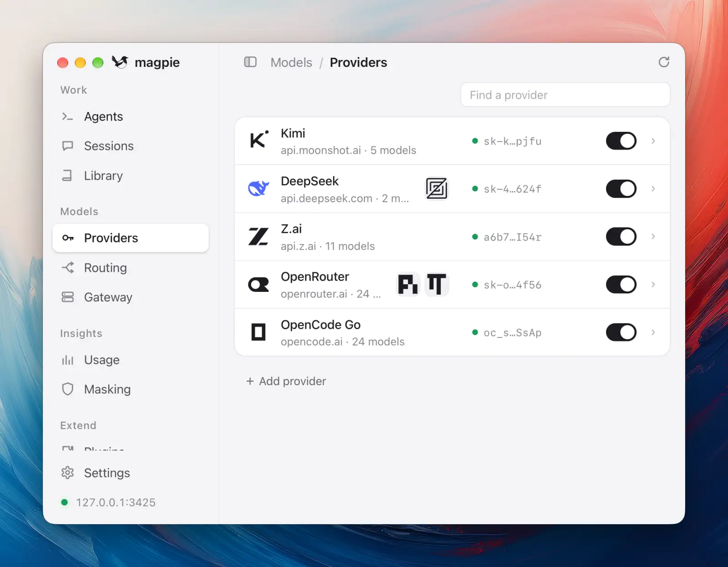Toggle the OpenCode Go provider off
Viewport: 728px width, 567px height.
tap(621, 332)
